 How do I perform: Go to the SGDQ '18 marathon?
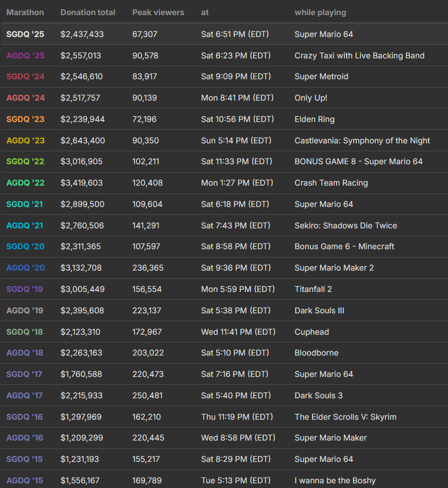point(24,332)
